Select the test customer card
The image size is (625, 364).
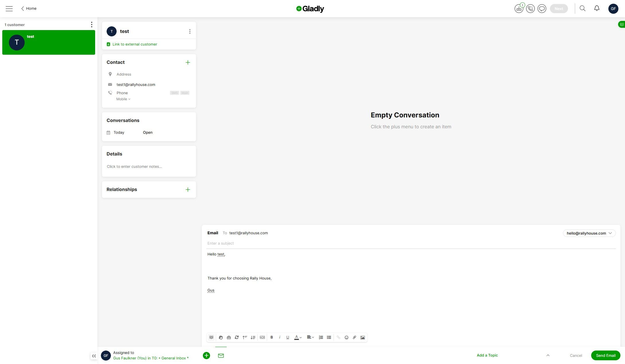(x=49, y=42)
